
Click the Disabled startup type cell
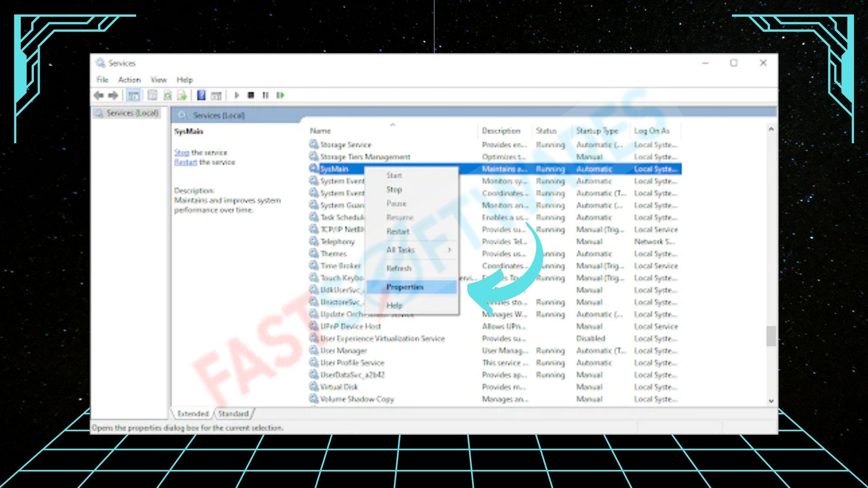tap(590, 338)
